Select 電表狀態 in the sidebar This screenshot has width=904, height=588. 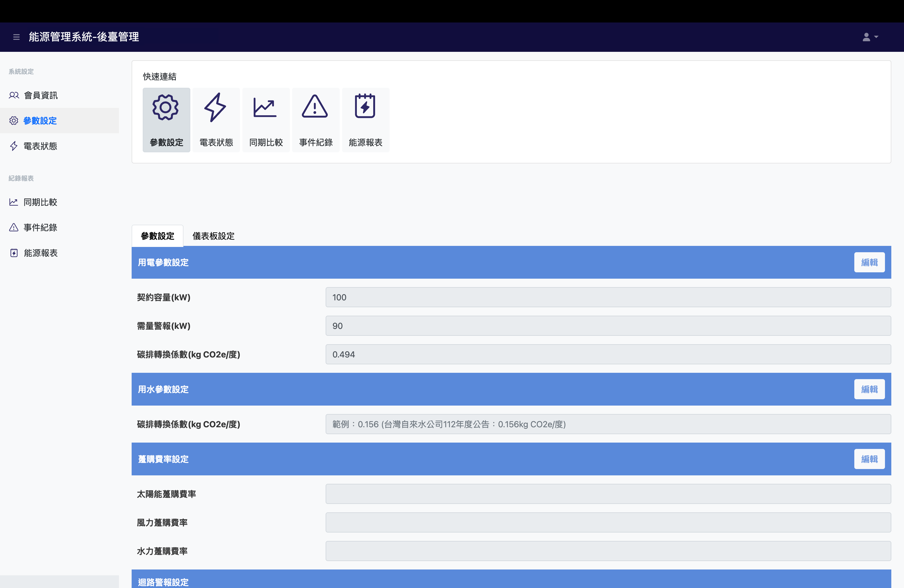[40, 146]
